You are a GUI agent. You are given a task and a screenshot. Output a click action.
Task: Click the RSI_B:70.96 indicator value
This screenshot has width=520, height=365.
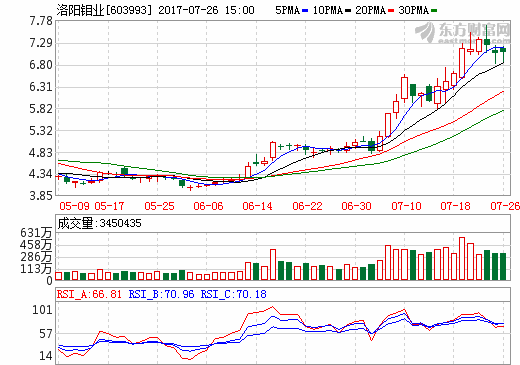point(161,294)
